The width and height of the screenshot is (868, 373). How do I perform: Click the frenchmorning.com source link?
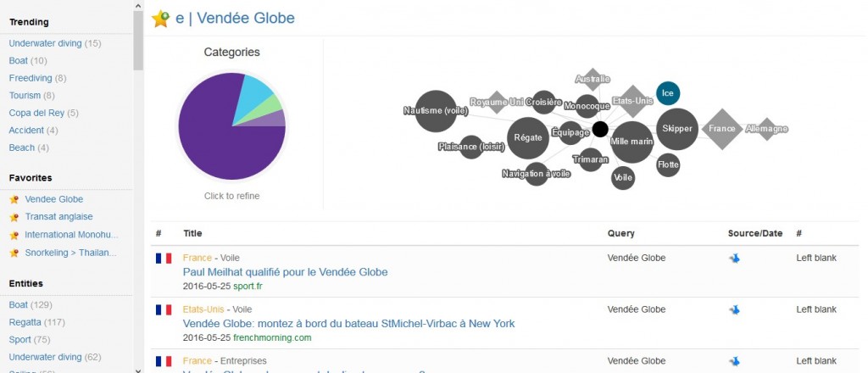(272, 338)
